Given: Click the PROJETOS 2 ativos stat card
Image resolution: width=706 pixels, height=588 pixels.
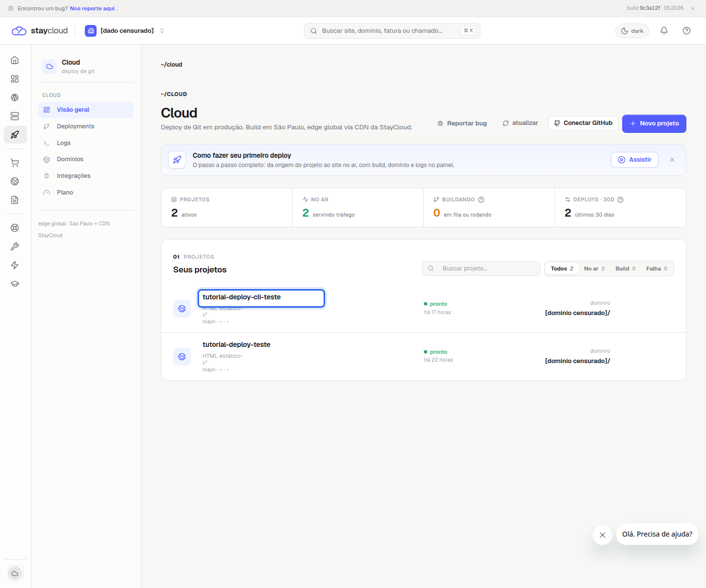Looking at the screenshot, I should click(227, 208).
